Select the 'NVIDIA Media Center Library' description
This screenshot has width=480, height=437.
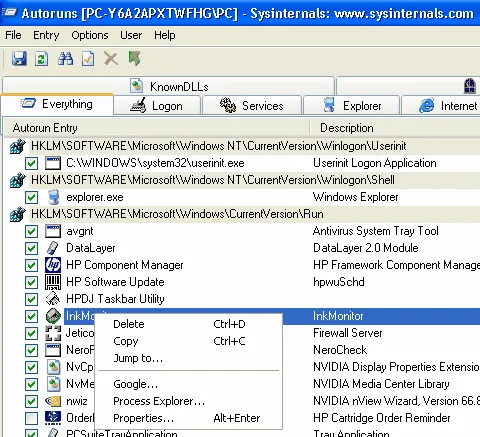pos(381,384)
